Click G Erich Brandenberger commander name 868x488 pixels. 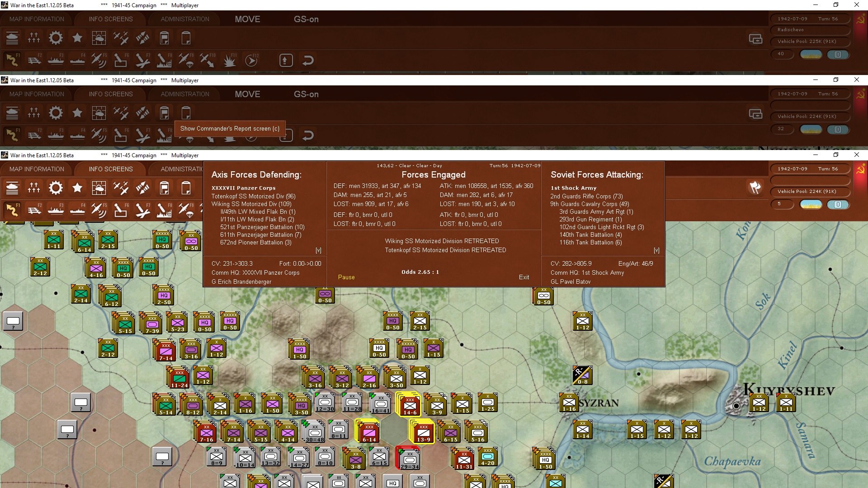point(241,282)
